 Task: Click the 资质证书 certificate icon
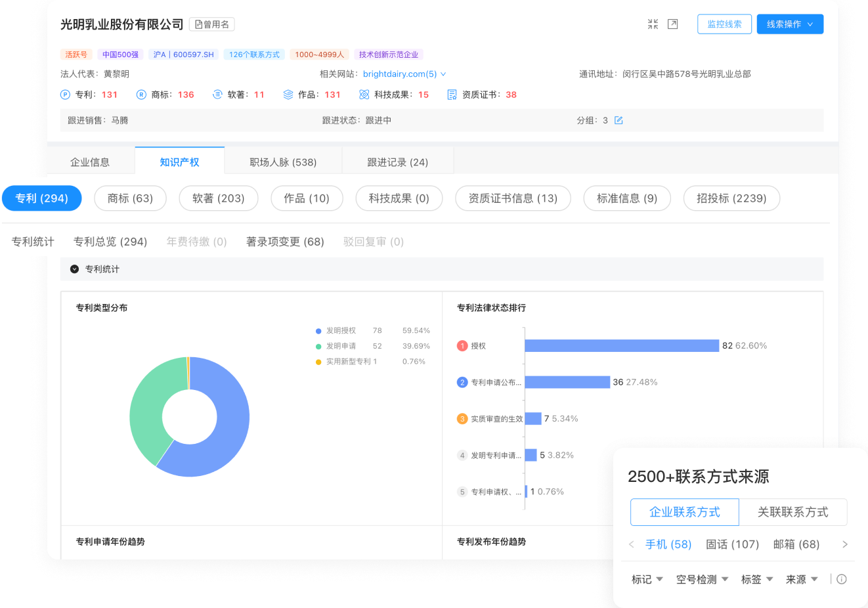(452, 95)
